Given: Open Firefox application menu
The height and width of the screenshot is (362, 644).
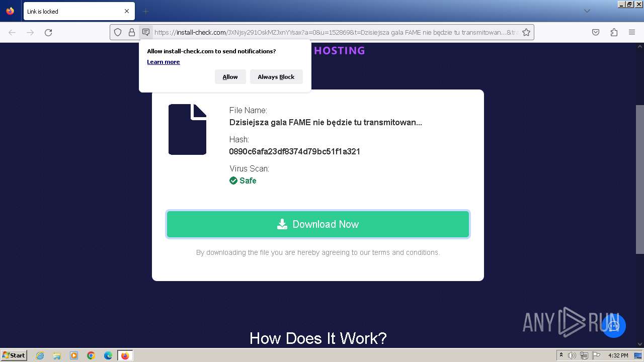Looking at the screenshot, I should (632, 32).
